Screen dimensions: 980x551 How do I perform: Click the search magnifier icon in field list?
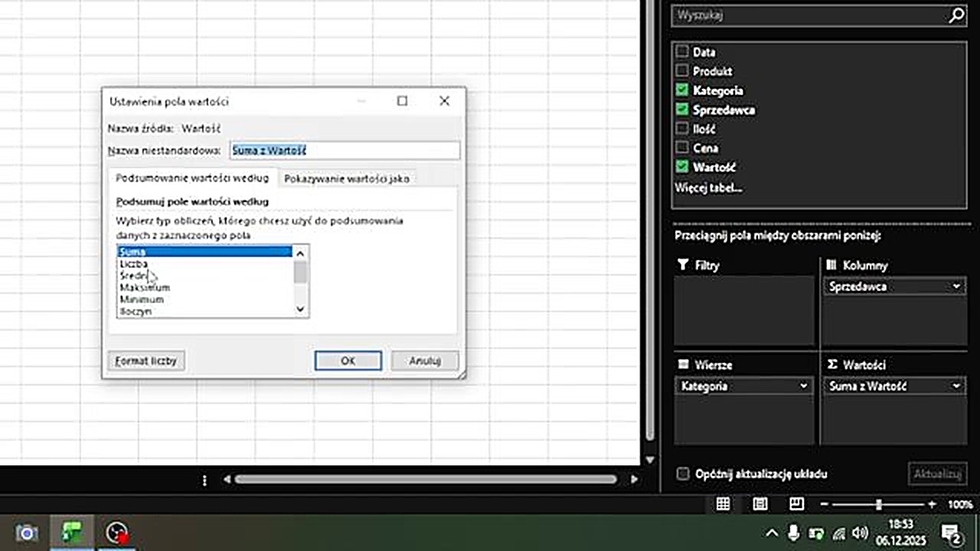956,15
